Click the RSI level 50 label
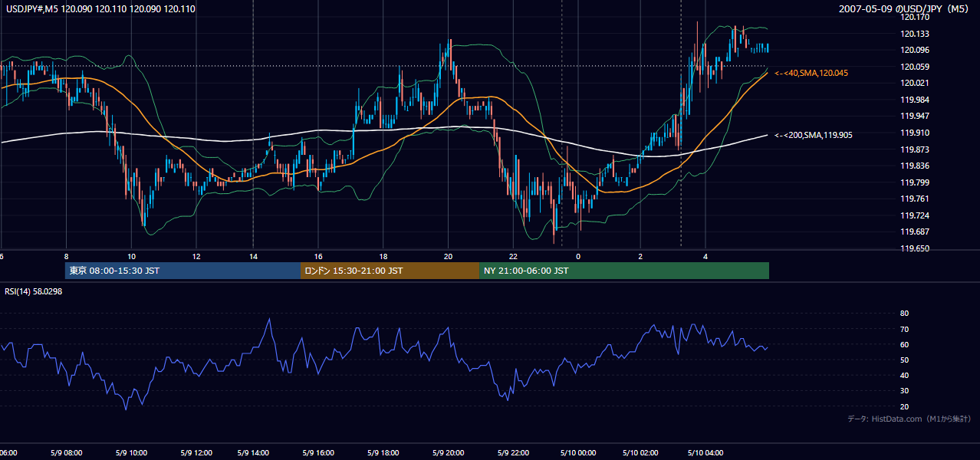The height and width of the screenshot is (460, 980). point(904,360)
